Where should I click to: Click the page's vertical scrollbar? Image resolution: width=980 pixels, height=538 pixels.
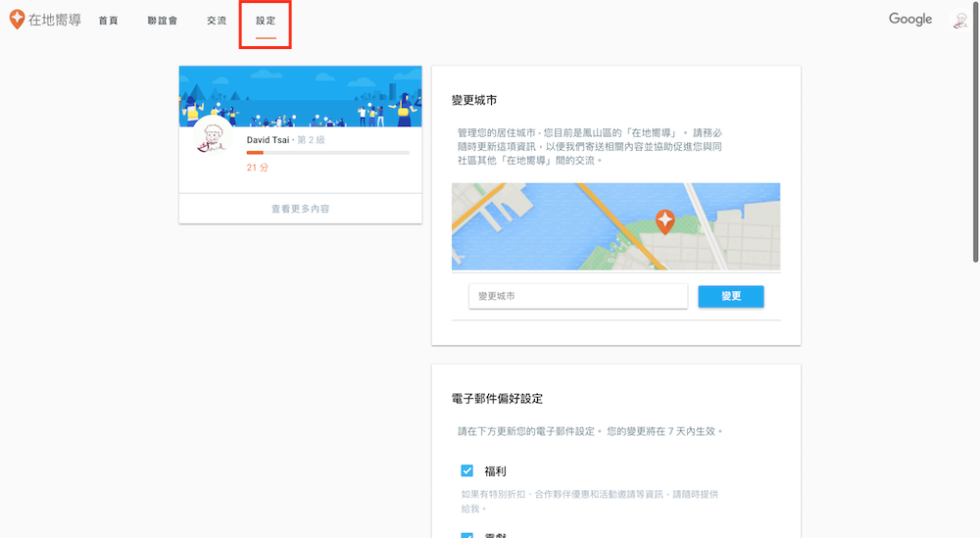(975, 147)
